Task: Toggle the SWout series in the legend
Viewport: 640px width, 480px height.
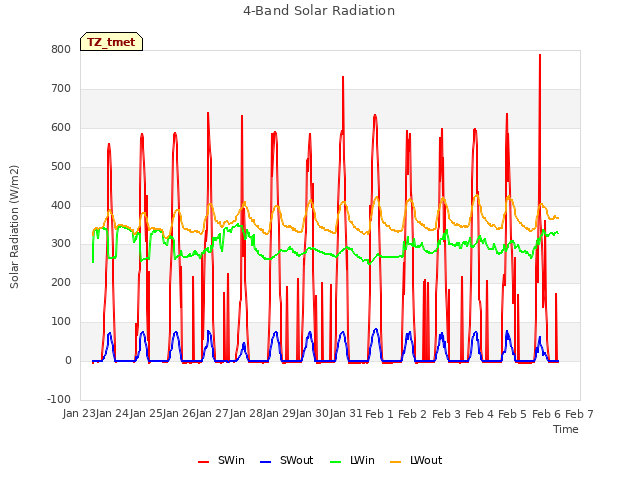Action: coord(286,460)
